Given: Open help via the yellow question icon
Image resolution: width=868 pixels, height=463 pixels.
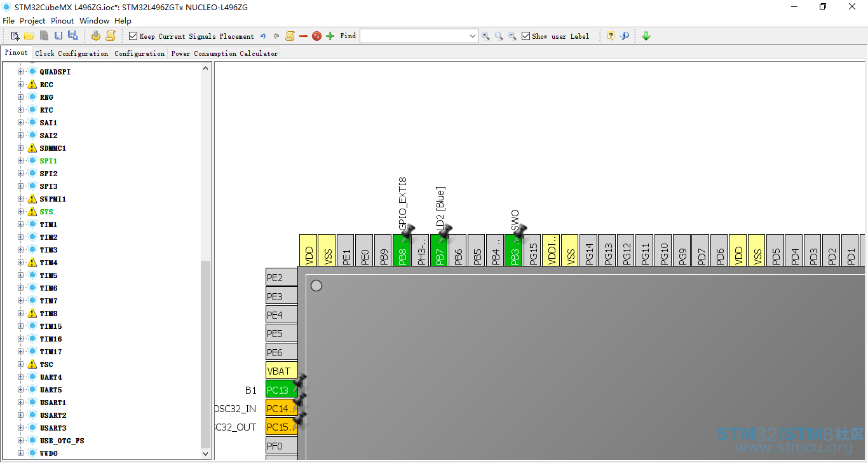Looking at the screenshot, I should pyautogui.click(x=611, y=36).
